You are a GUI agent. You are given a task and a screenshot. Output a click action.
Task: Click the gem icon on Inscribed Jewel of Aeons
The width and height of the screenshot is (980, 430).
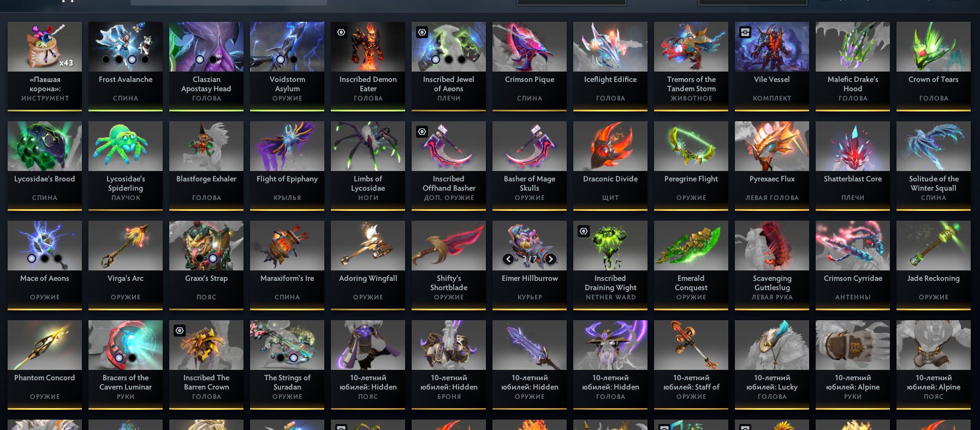point(422,32)
